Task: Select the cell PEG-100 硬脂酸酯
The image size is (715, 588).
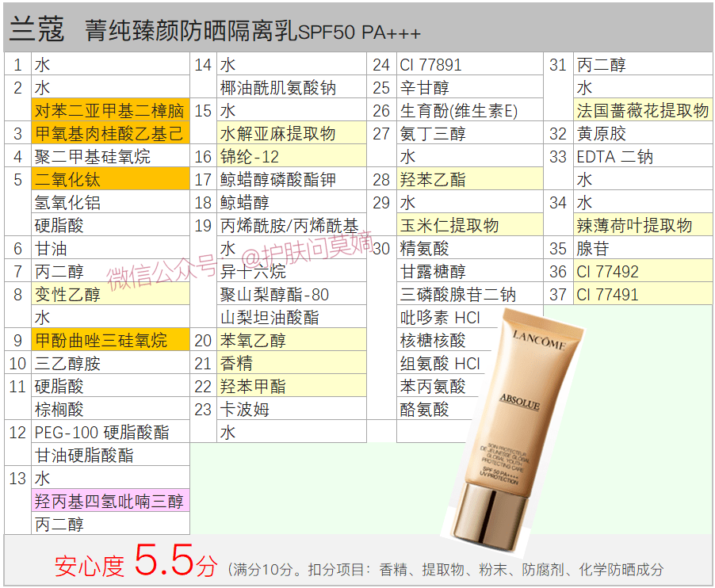Action: (x=110, y=432)
